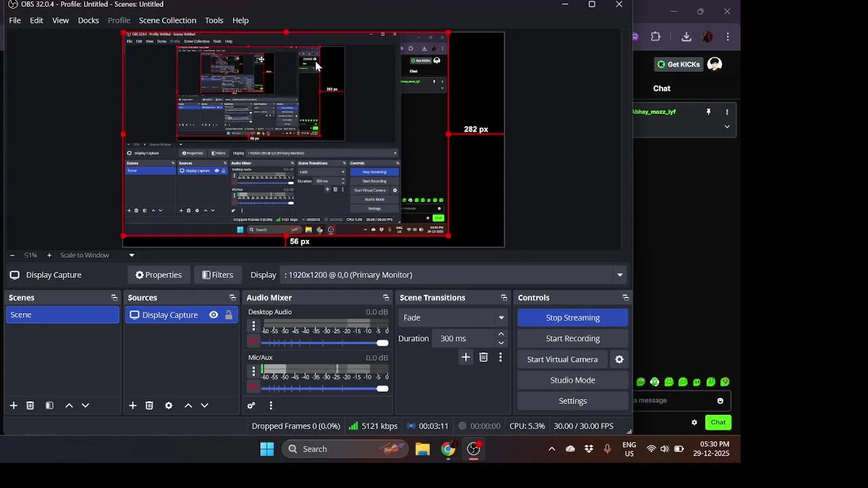Screen dimensions: 868x488
Task: Click the 300 ms duration field
Action: click(465, 338)
